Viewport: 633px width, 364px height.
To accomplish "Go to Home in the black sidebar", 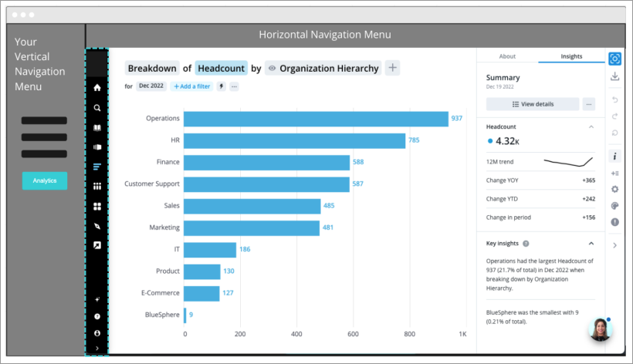I will point(97,88).
